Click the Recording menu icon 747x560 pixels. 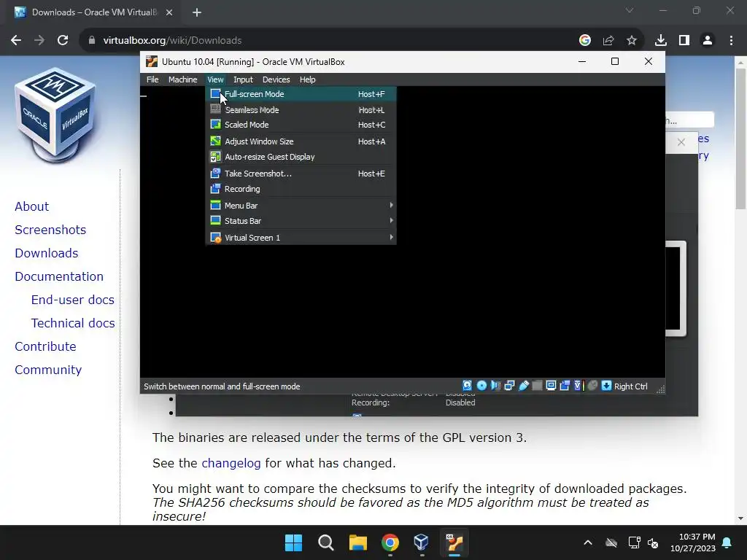tap(215, 189)
